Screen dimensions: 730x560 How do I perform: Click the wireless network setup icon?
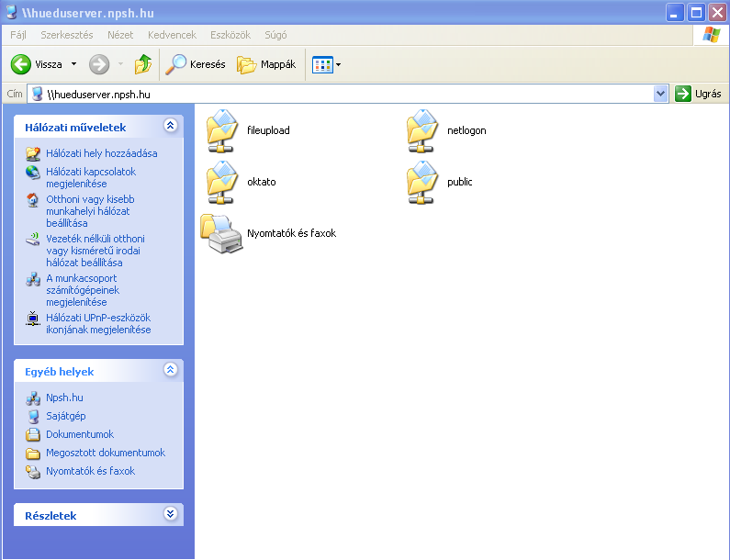(32, 240)
